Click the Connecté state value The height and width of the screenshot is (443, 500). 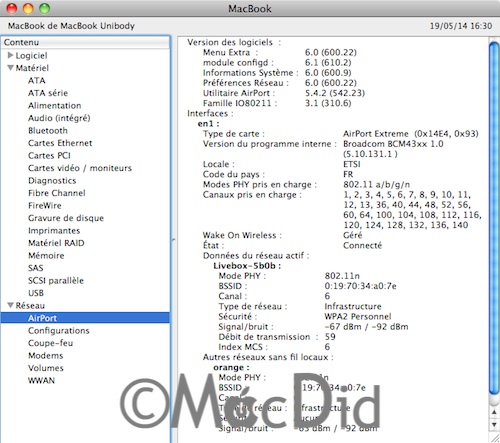pos(363,246)
